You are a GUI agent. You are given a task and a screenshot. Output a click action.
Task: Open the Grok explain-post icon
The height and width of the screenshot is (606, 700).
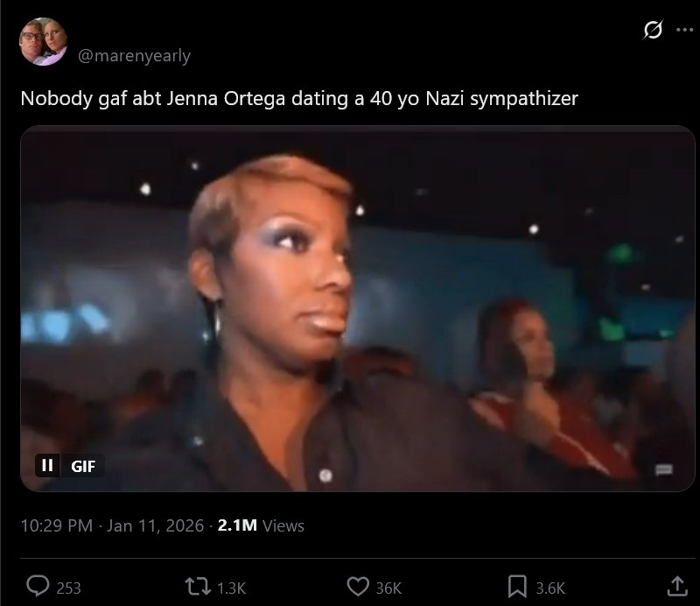click(x=653, y=30)
